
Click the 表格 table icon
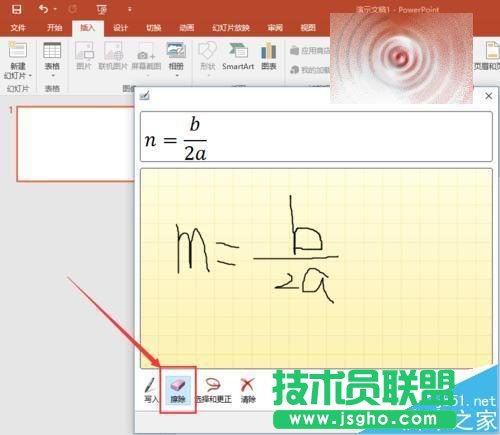[52, 51]
